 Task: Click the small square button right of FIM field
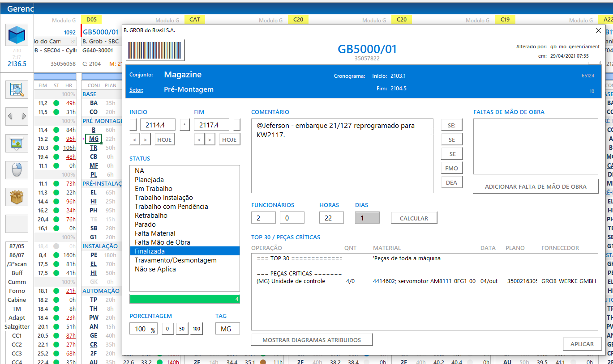(x=237, y=125)
